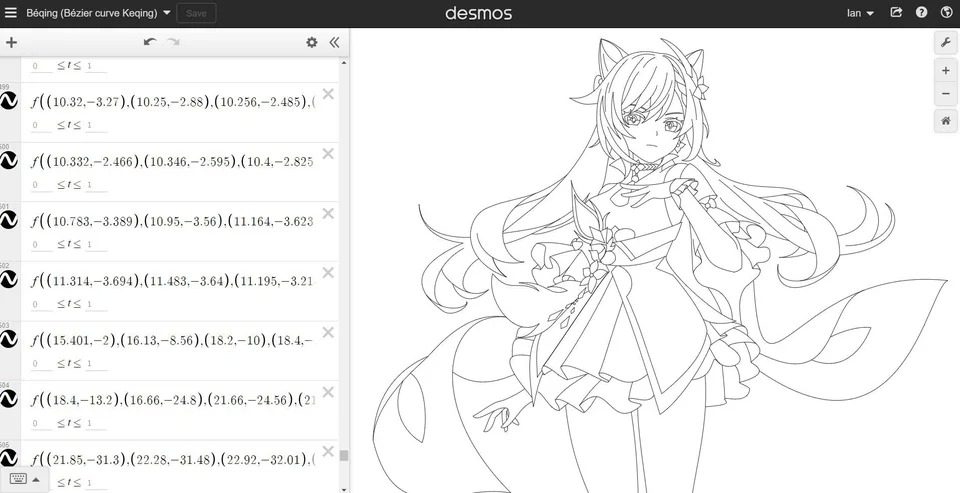Zoom in on the graph

pos(946,71)
